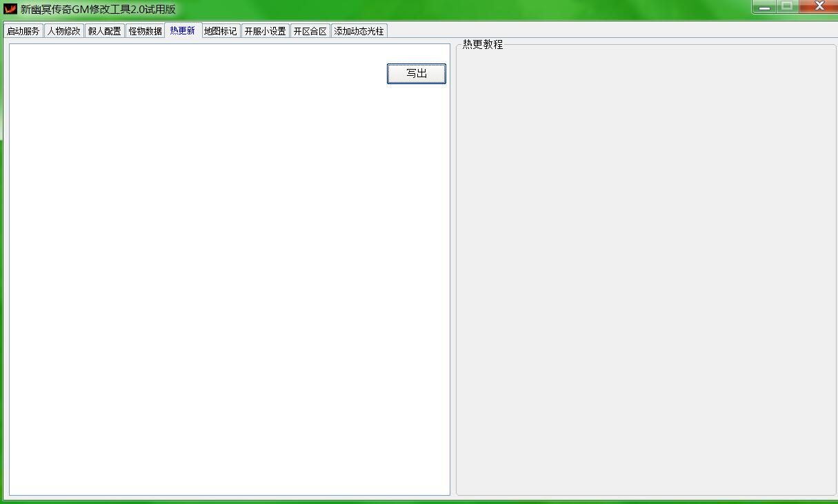Click the window title text 新幽冥传奇GM修改工具
838x504 pixels.
point(98,10)
